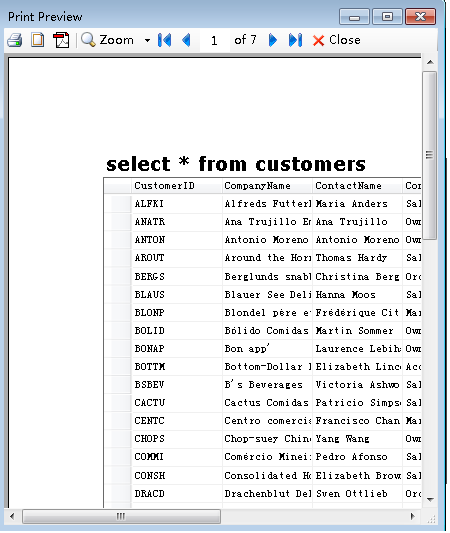This screenshot has width=450, height=533.
Task: Click the vertical scrollbar up arrow
Action: [x=430, y=62]
